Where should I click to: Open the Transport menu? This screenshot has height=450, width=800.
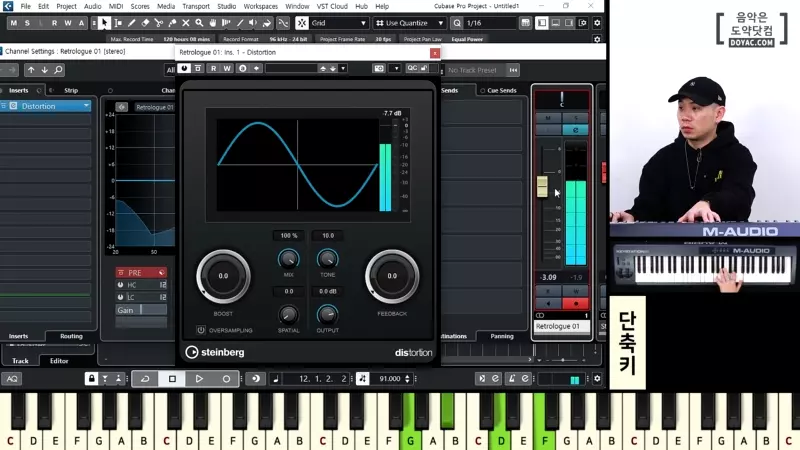(196, 6)
